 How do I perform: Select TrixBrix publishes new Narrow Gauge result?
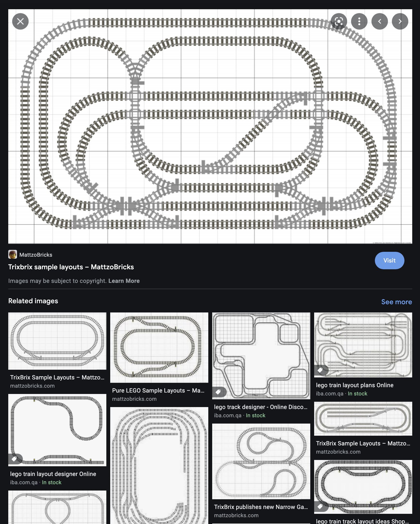point(261,507)
